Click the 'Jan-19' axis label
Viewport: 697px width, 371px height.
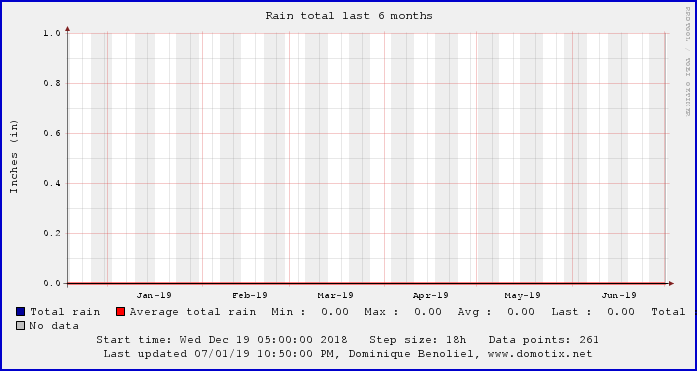(x=154, y=295)
